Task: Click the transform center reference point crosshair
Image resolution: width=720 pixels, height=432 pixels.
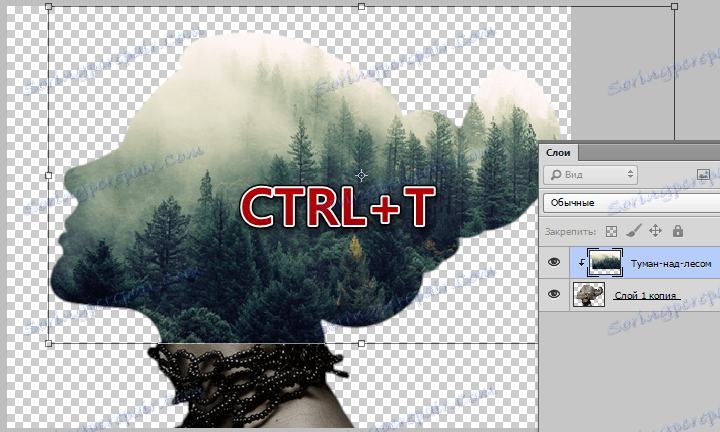Action: click(361, 175)
